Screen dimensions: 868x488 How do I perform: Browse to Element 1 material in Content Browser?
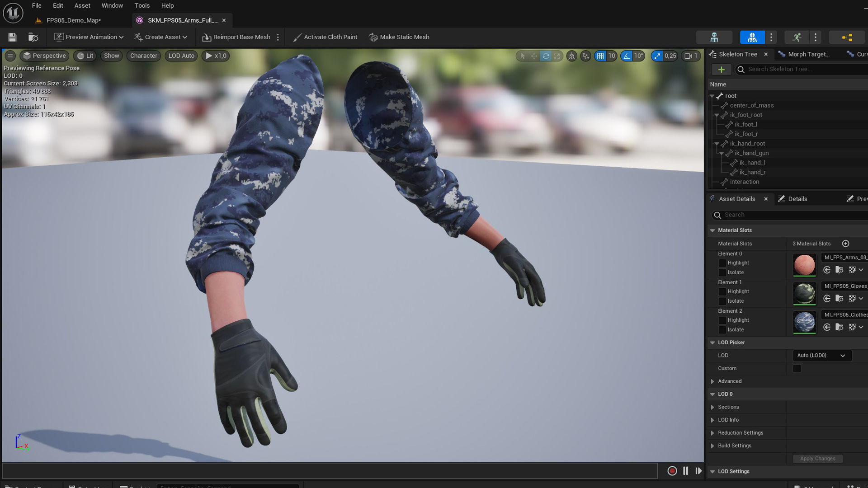tap(840, 298)
